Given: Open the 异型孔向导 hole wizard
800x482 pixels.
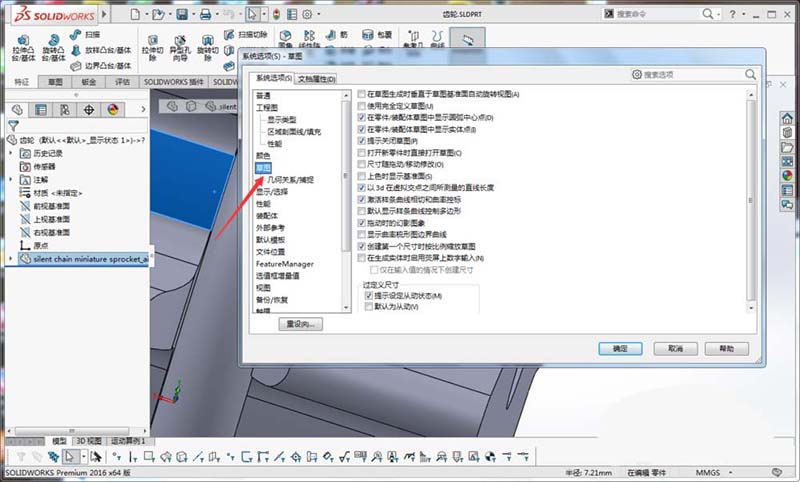Looking at the screenshot, I should (180, 48).
